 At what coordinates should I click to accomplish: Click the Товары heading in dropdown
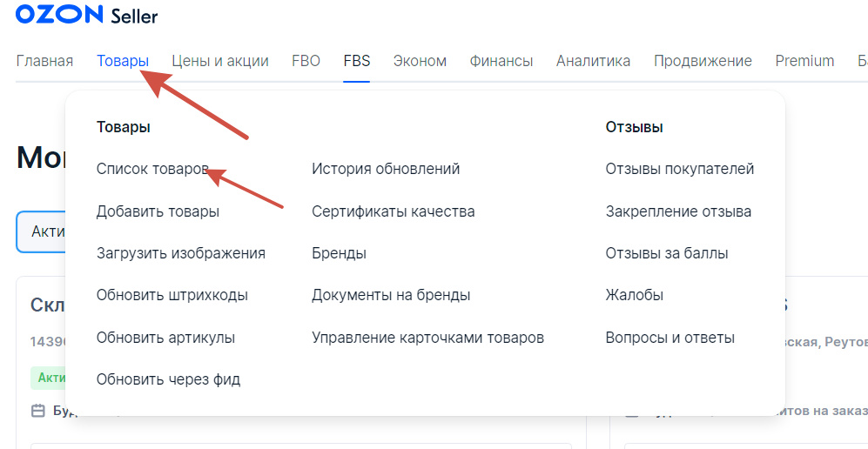coord(124,127)
